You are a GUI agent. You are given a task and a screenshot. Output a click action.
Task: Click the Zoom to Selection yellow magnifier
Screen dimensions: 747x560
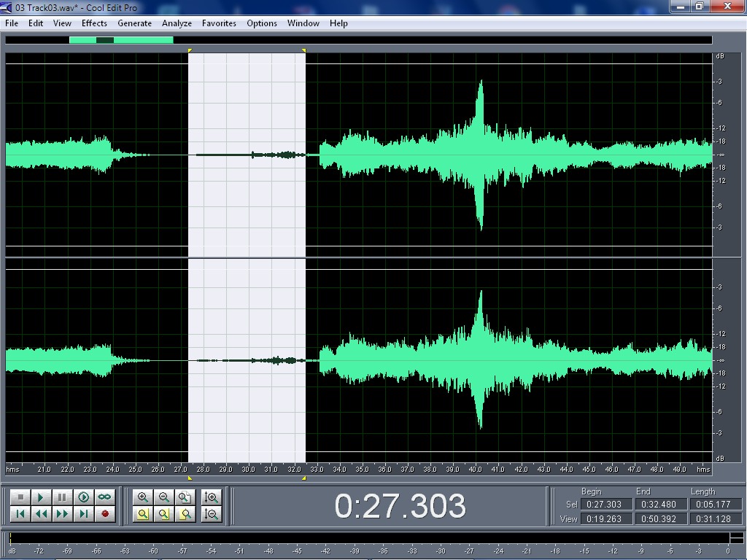142,514
